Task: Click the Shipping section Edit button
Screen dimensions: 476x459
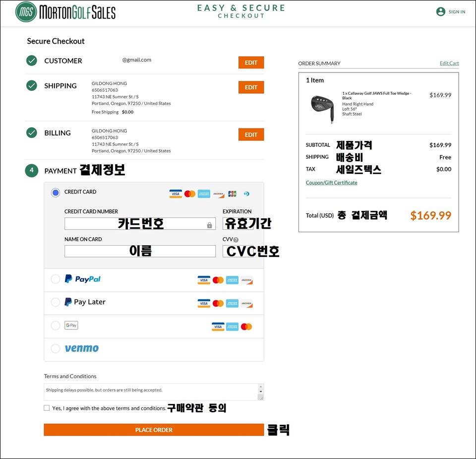Action: 251,87
